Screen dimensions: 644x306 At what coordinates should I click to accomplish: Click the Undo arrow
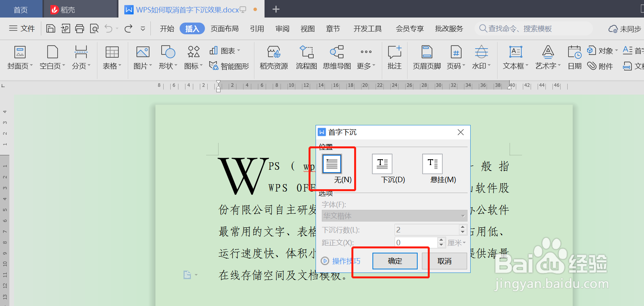[x=109, y=28]
